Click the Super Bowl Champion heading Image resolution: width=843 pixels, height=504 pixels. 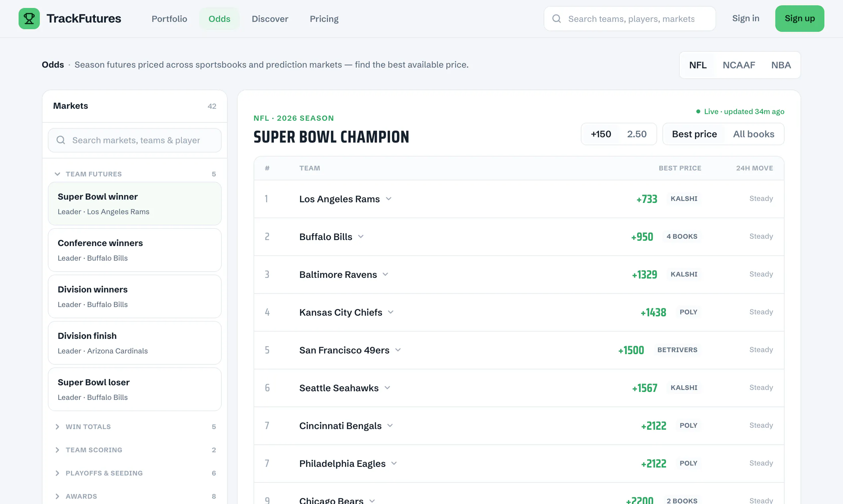click(331, 137)
